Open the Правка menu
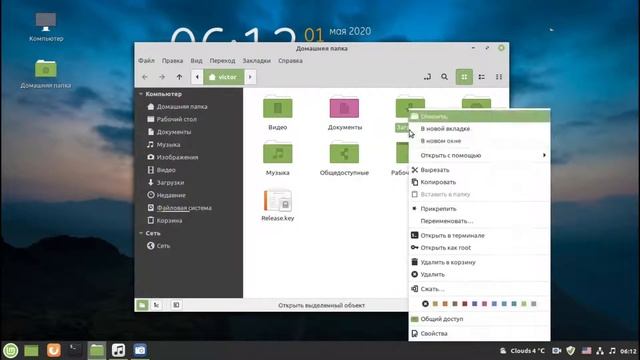 point(172,60)
